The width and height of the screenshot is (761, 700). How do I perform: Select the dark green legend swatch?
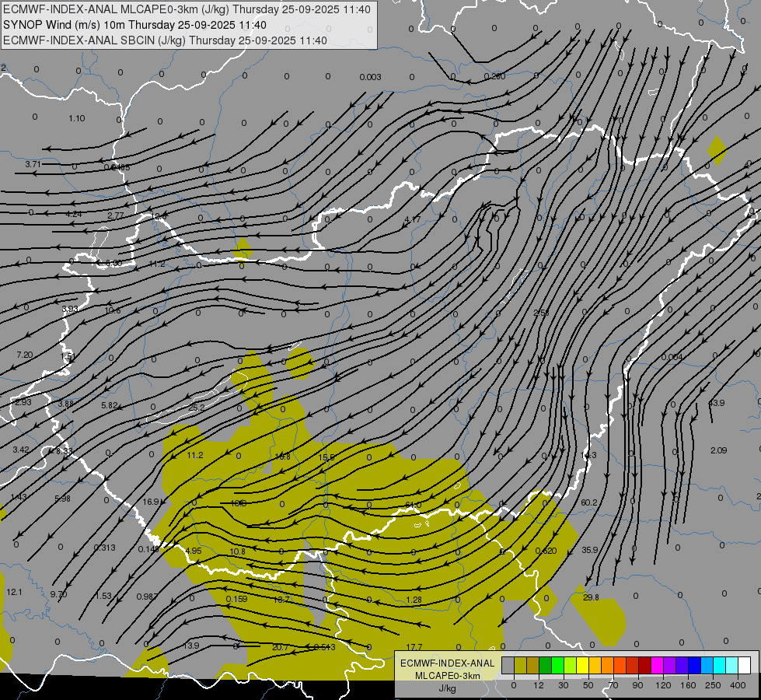click(545, 666)
